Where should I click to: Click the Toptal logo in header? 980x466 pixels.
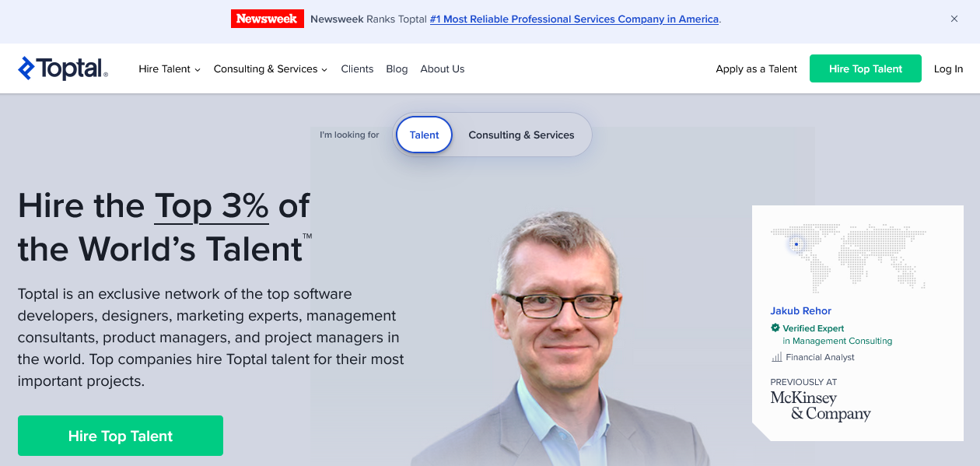pos(63,68)
